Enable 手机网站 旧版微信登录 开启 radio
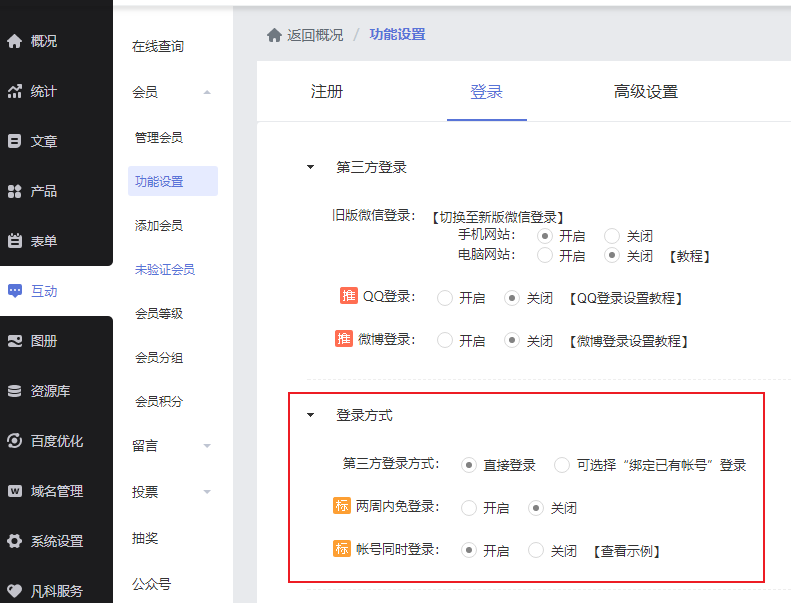The height and width of the screenshot is (603, 791). [x=545, y=236]
